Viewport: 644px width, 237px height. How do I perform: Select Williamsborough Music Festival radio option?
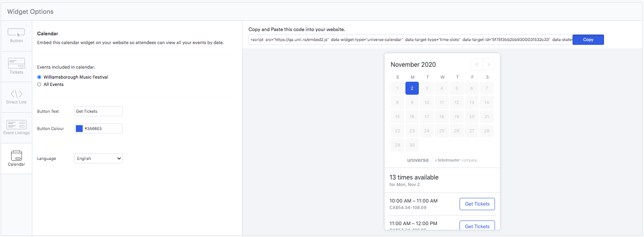[x=39, y=77]
